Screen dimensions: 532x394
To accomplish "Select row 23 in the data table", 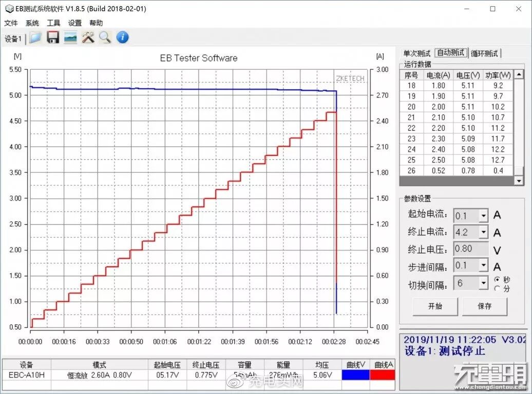I will click(457, 139).
